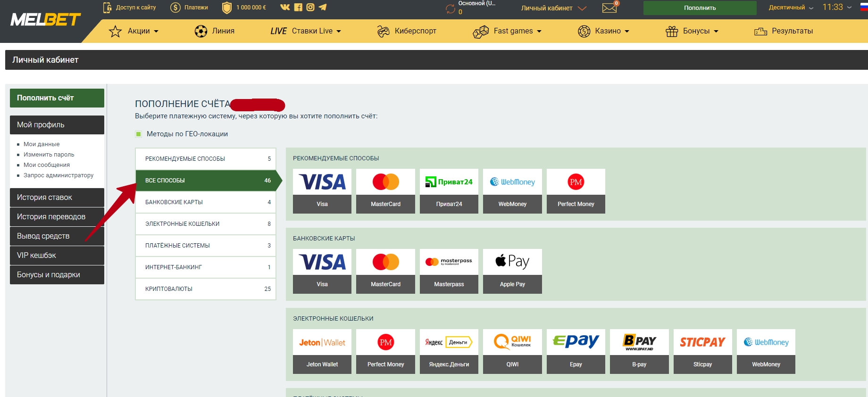Open the Результаты menu item
This screenshot has width=868, height=397.
[x=784, y=31]
